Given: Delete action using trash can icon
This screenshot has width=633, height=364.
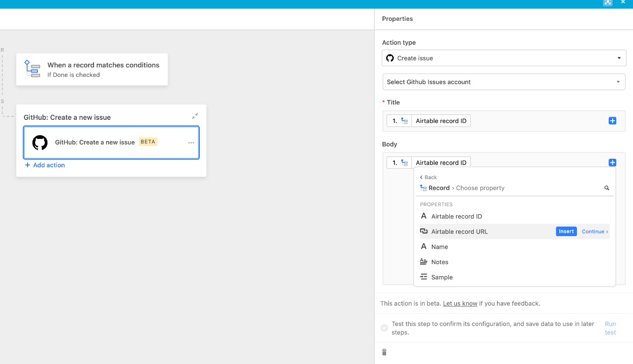Looking at the screenshot, I should pyautogui.click(x=384, y=352).
